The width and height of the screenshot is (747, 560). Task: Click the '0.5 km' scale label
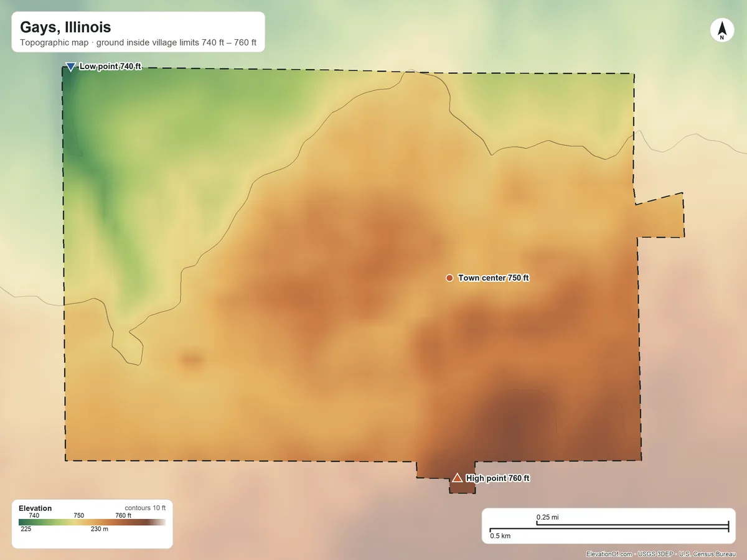point(500,536)
